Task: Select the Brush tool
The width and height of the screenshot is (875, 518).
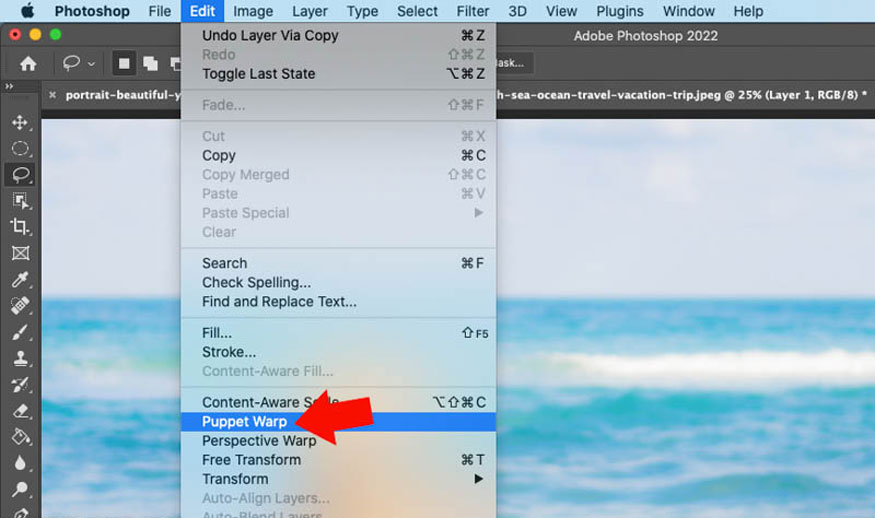Action: coord(20,331)
